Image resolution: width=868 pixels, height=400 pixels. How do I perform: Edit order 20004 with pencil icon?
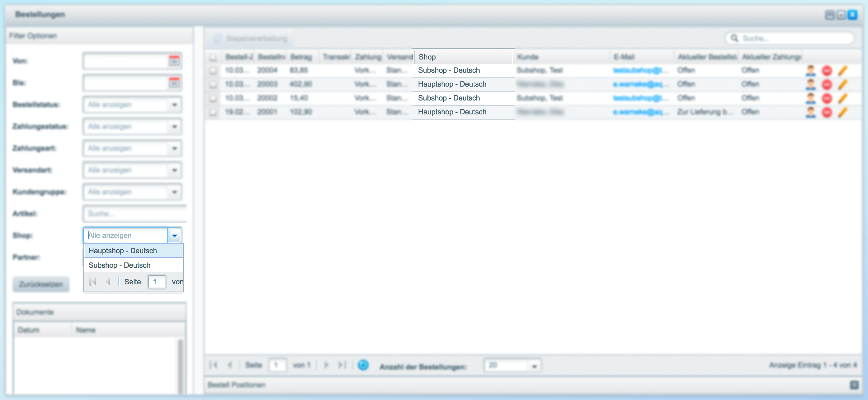(843, 71)
